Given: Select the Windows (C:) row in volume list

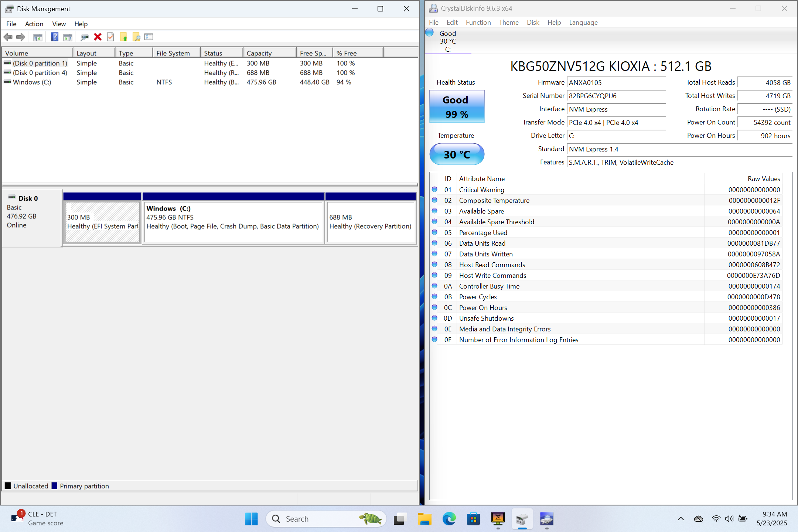Looking at the screenshot, I should 32,82.
